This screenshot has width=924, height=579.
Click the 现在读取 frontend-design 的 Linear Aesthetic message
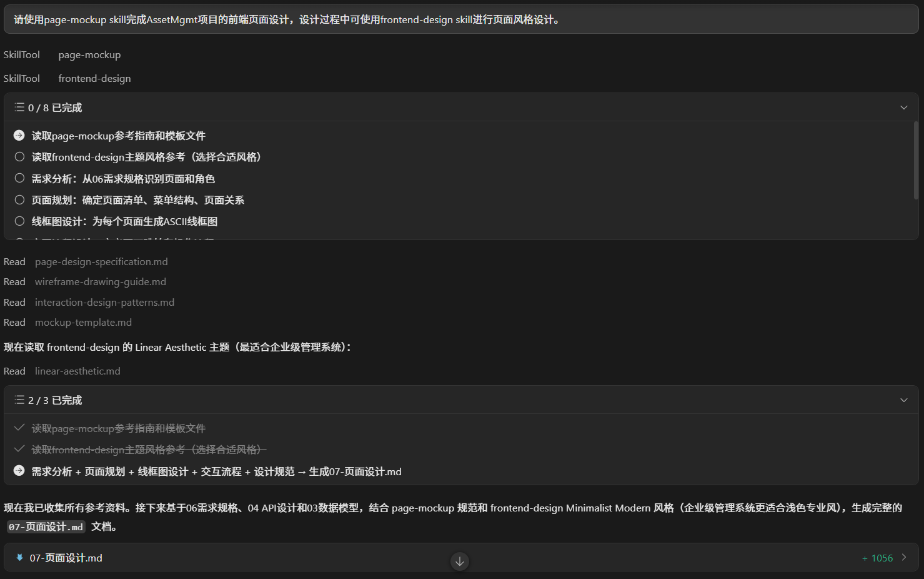177,347
